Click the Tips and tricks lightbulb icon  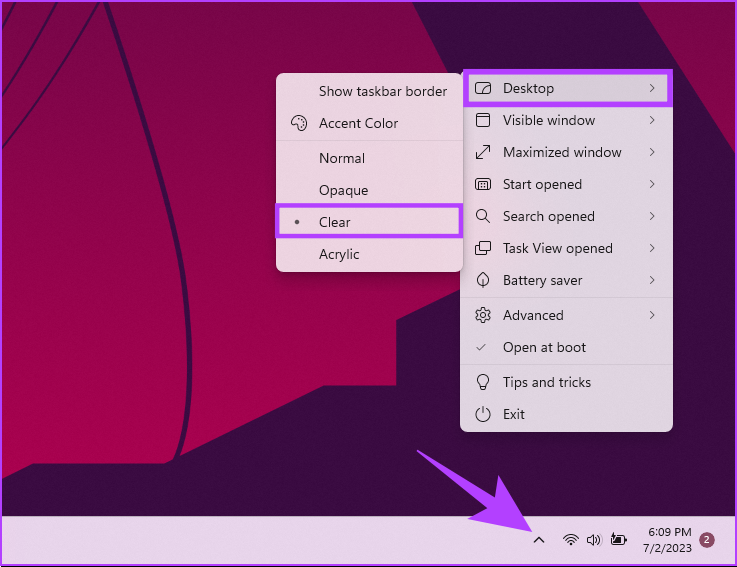point(483,382)
